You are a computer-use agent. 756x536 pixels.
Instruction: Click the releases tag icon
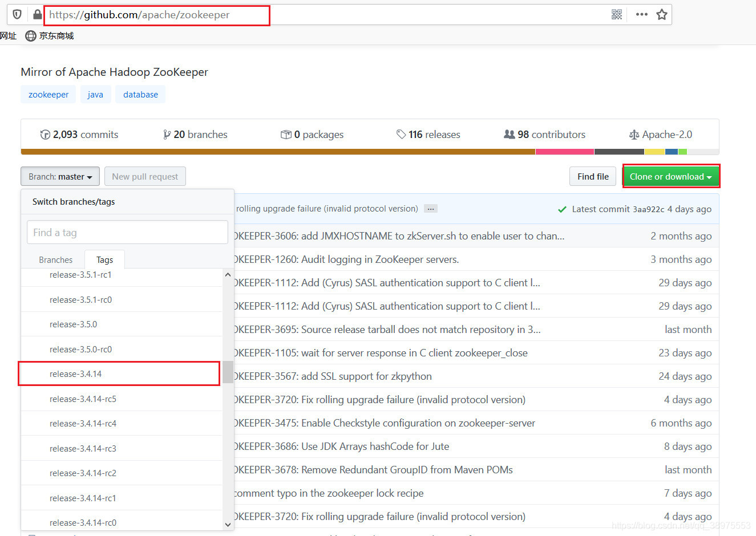click(x=401, y=135)
